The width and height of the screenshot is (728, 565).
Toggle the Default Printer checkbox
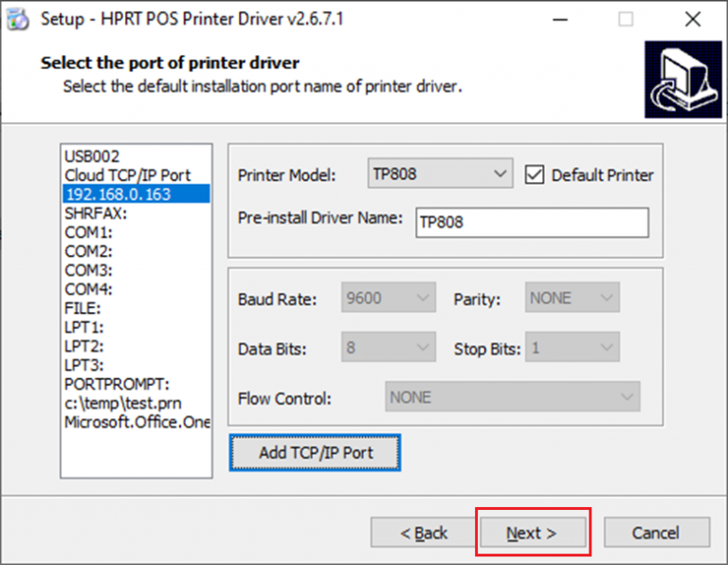[x=535, y=174]
